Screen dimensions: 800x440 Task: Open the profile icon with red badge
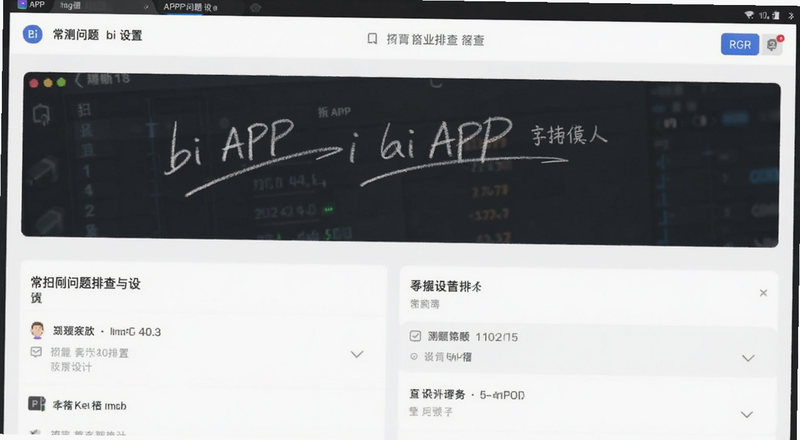click(772, 44)
